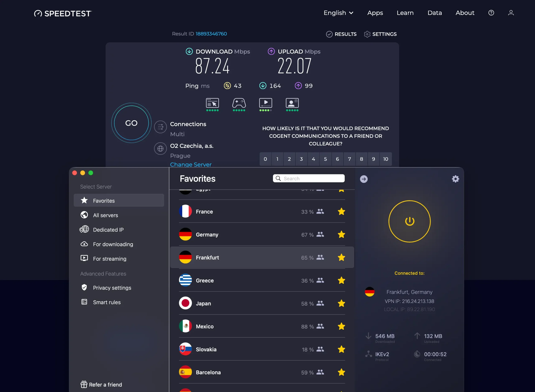The height and width of the screenshot is (392, 535).
Task: Collapse the server list panel arrow
Action: coord(364,179)
